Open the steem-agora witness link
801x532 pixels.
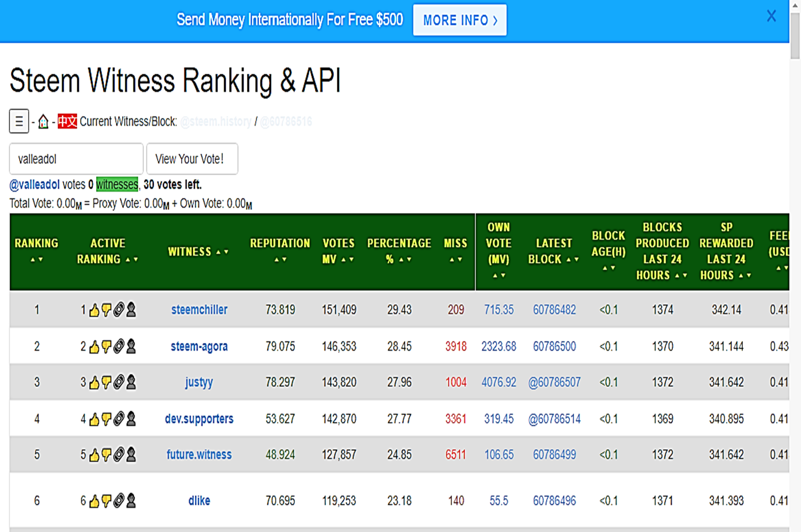[199, 347]
